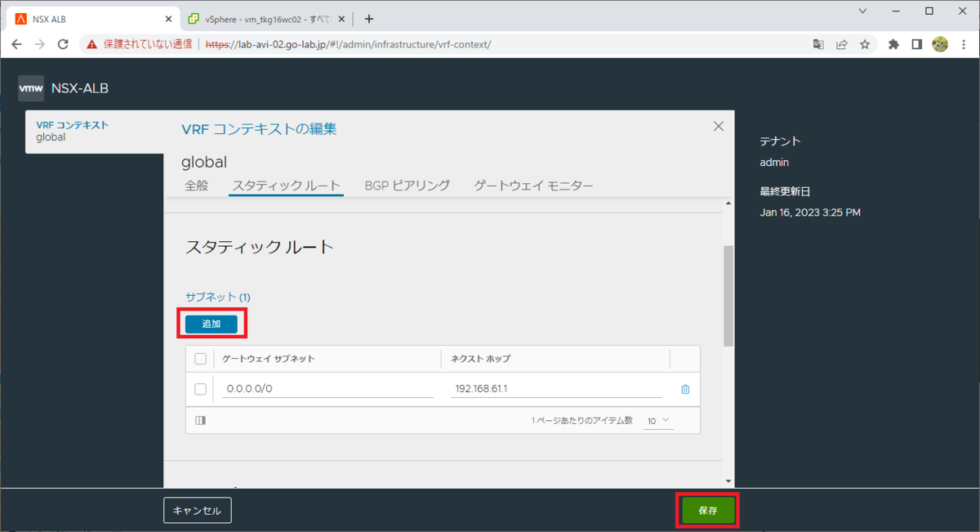Click the admin tenant value

774,163
